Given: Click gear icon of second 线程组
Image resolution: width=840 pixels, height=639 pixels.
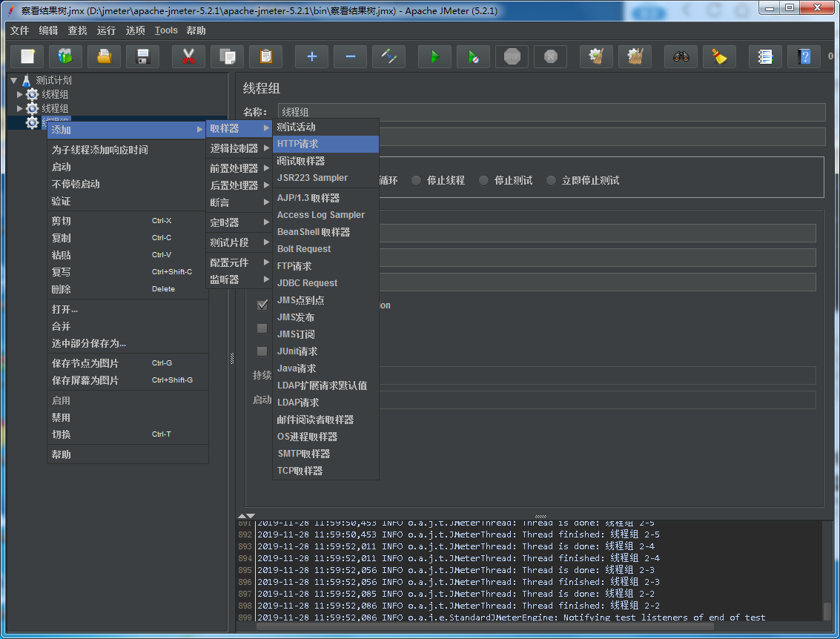Looking at the screenshot, I should pos(33,108).
